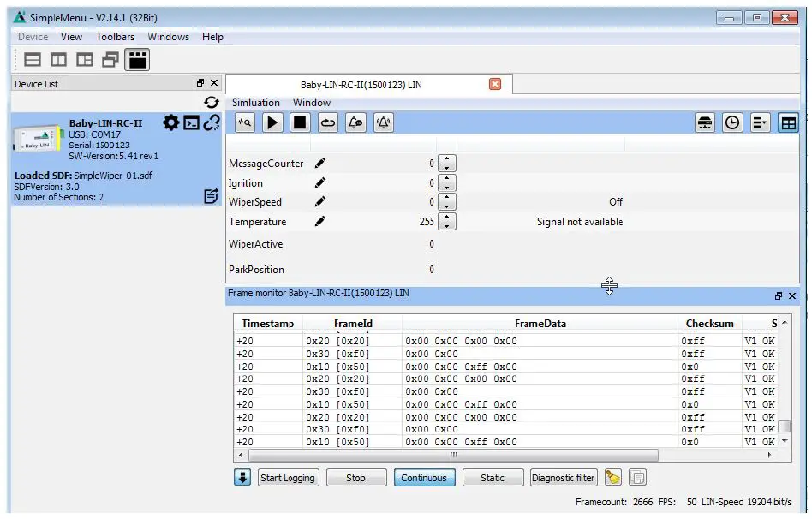Adjust the Temperature value stepper

click(447, 222)
